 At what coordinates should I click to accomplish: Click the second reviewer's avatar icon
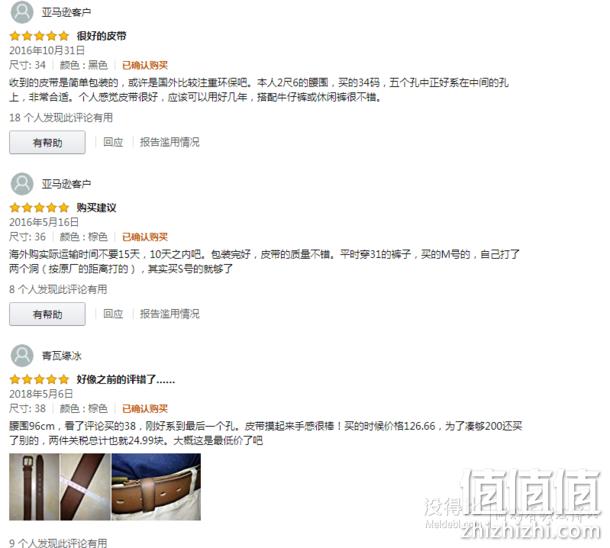click(x=22, y=184)
